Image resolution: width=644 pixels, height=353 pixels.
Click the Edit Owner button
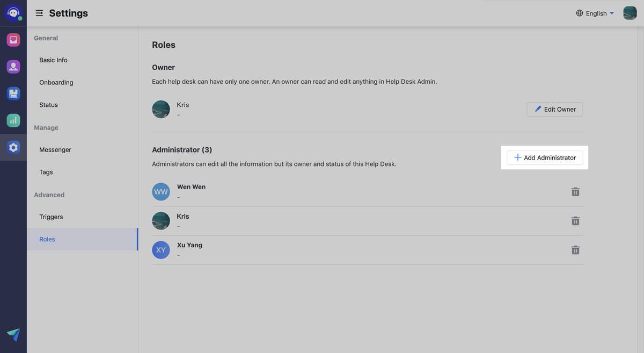[555, 109]
